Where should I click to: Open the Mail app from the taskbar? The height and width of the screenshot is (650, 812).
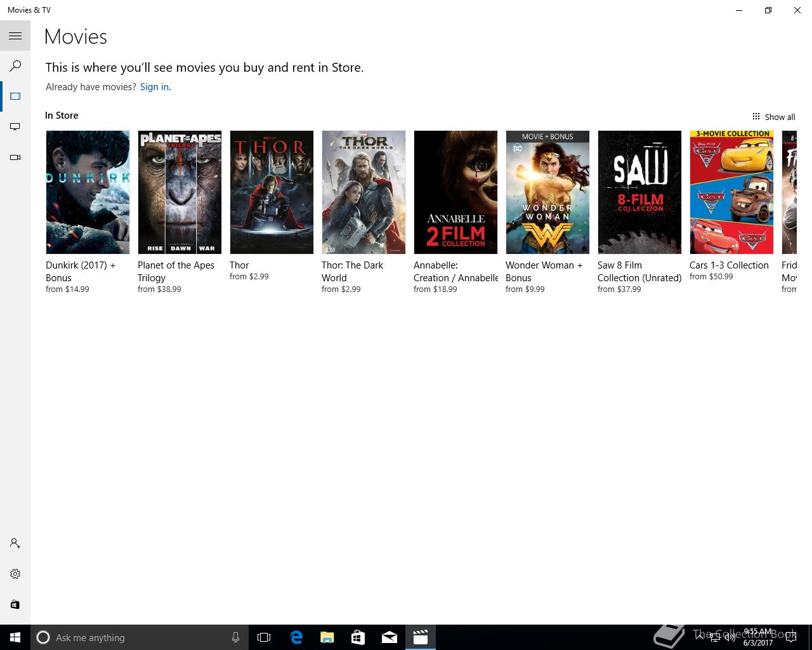coord(390,637)
